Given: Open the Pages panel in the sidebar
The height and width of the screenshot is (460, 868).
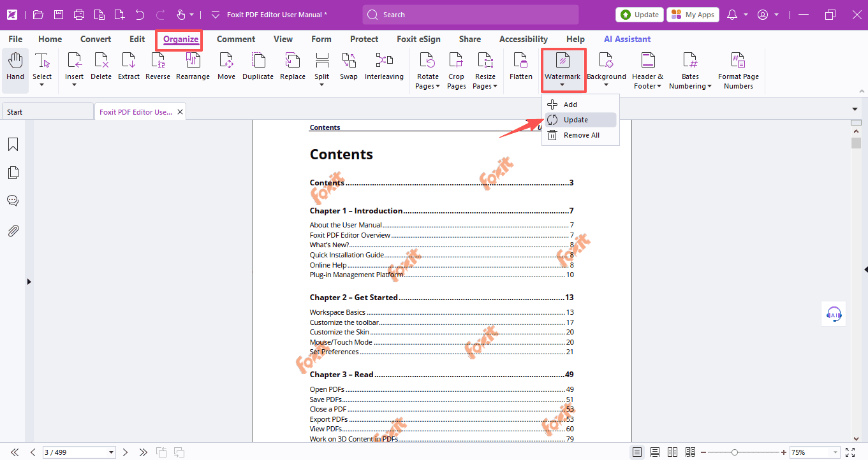Looking at the screenshot, I should [x=13, y=173].
